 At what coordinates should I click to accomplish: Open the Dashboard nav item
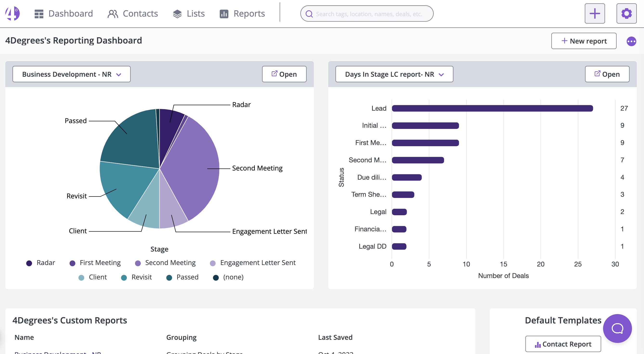point(64,13)
